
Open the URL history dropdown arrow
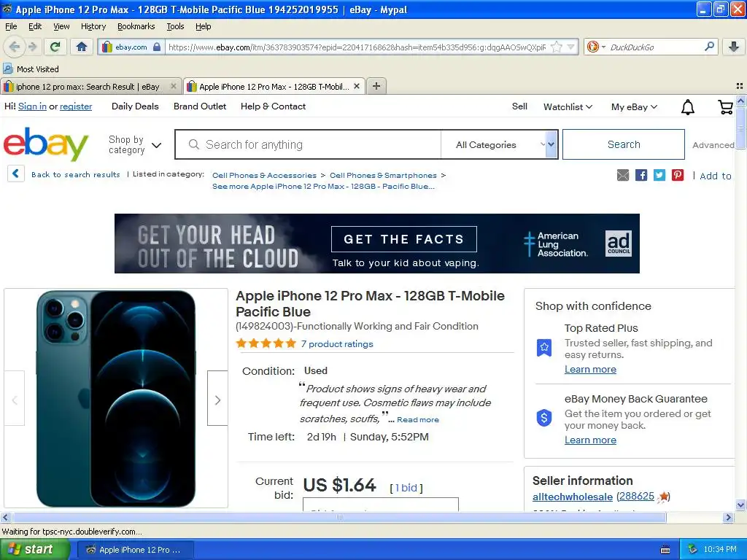[x=570, y=47]
